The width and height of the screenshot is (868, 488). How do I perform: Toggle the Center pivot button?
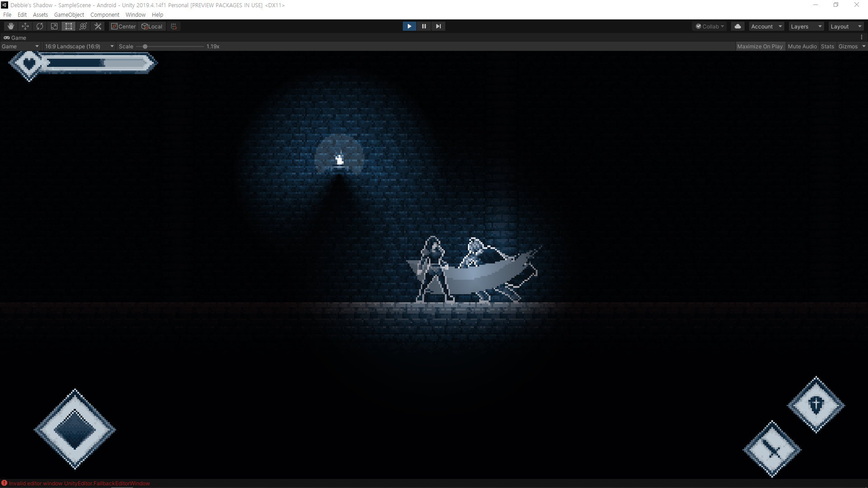click(123, 27)
